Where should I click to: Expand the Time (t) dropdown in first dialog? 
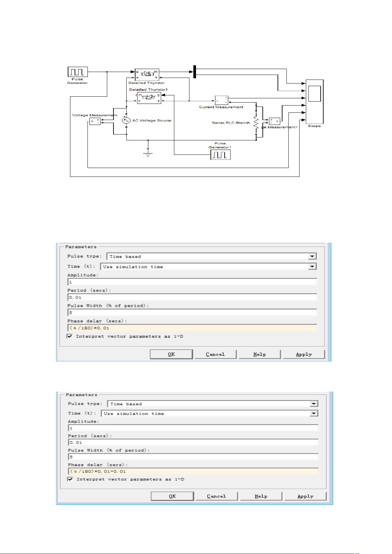(312, 267)
